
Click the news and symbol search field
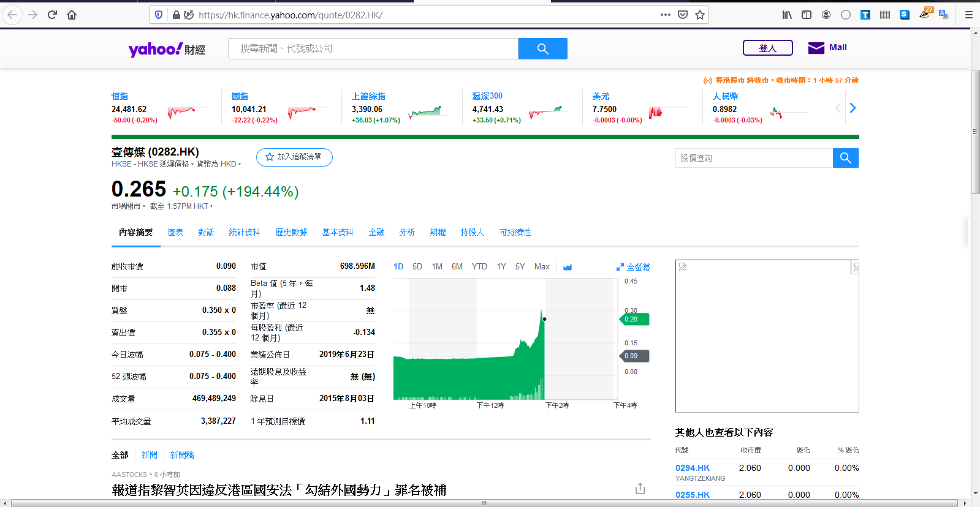pyautogui.click(x=373, y=49)
